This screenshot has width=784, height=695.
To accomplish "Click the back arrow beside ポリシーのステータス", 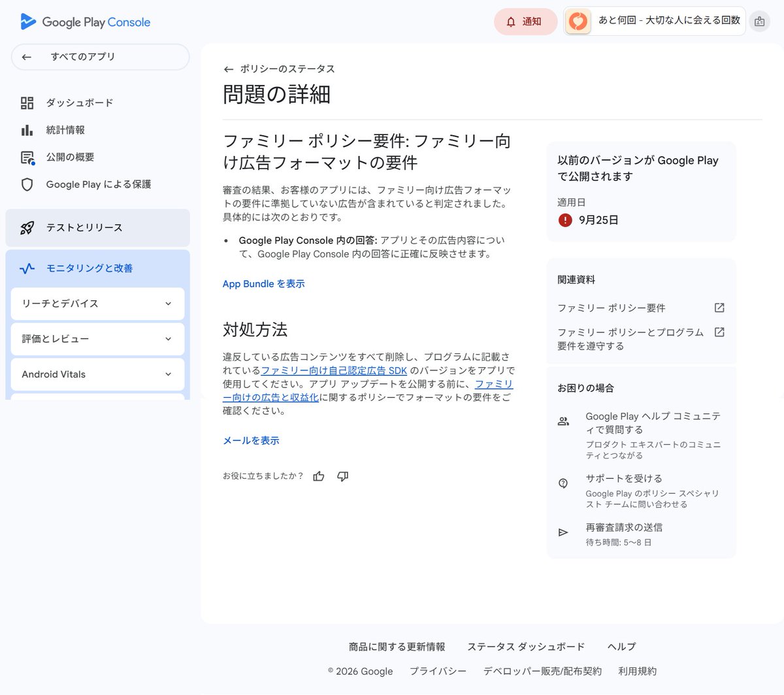I will tap(228, 69).
